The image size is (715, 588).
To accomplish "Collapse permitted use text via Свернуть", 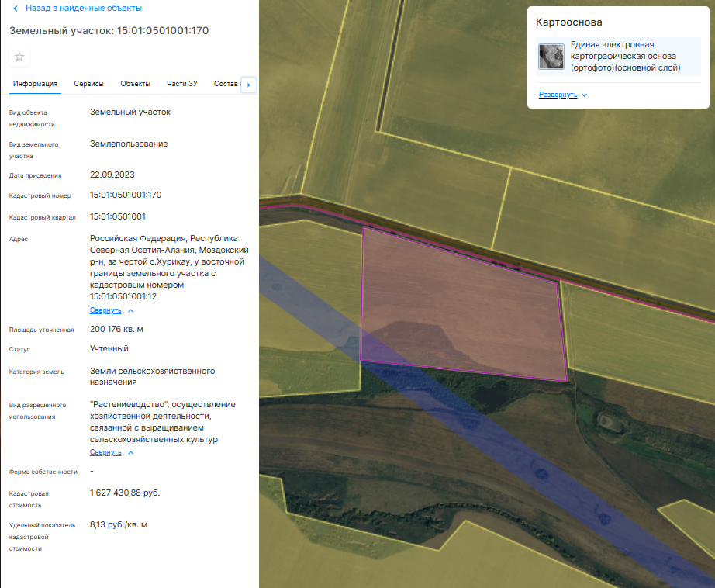I will (x=105, y=452).
